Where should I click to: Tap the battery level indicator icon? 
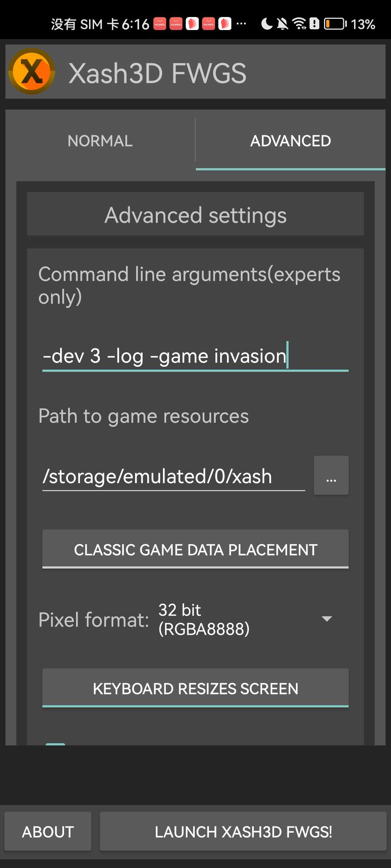point(335,24)
